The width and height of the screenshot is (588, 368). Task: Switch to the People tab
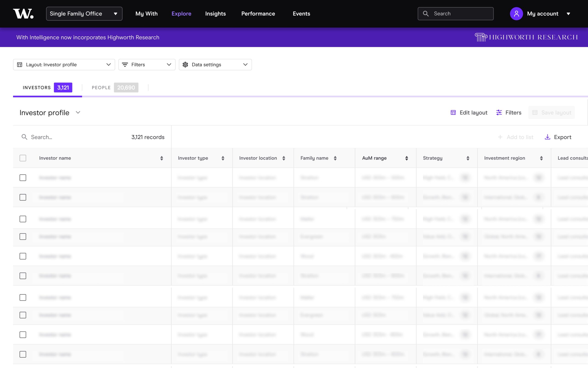coord(115,88)
